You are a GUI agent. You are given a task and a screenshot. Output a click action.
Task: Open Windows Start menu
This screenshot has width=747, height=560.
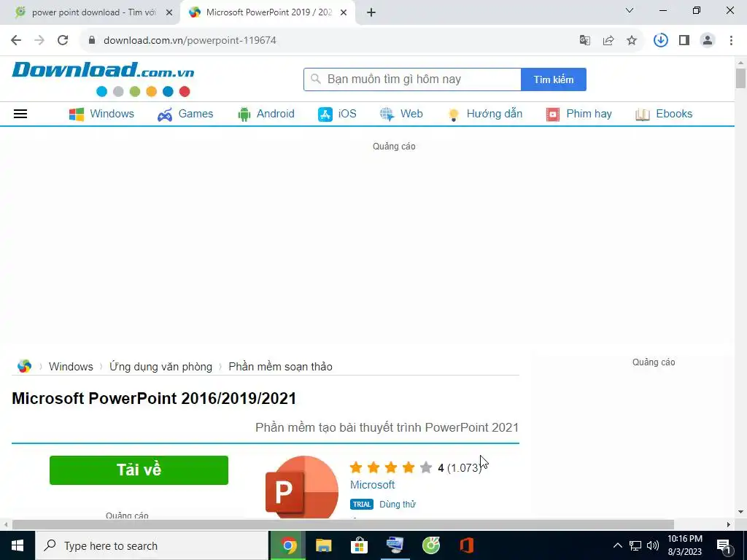coord(18,545)
